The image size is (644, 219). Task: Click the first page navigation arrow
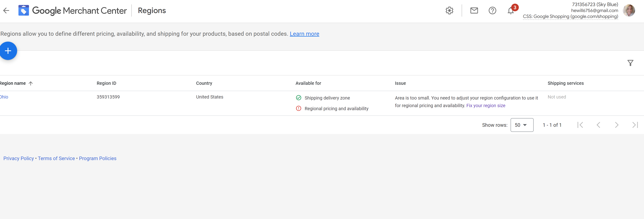580,125
